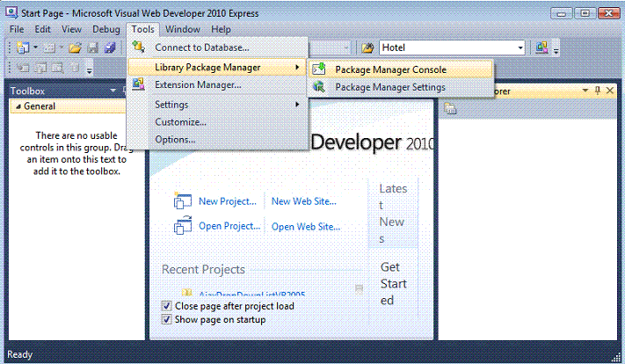Choose Options... from Tools menu
This screenshot has height=364, width=625.
click(x=218, y=140)
